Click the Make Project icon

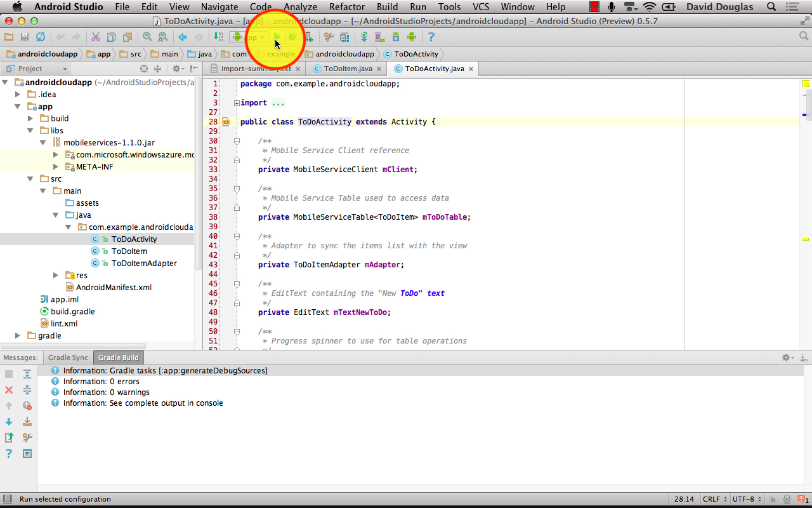pos(218,37)
